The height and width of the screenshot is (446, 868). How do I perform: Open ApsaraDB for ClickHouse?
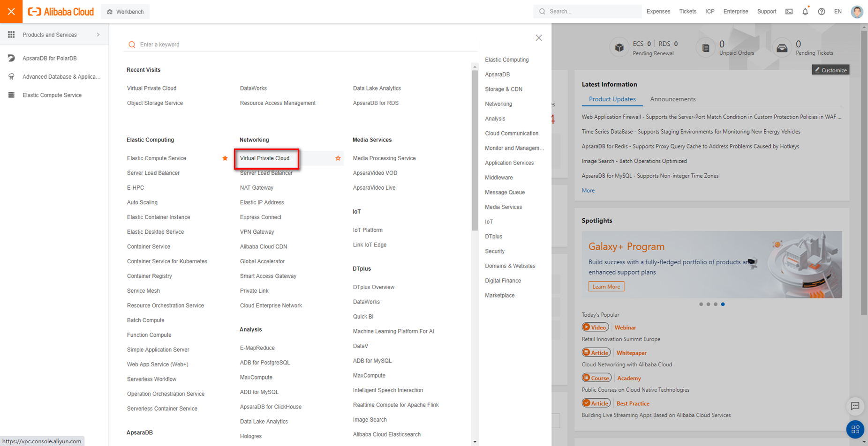pyautogui.click(x=271, y=407)
